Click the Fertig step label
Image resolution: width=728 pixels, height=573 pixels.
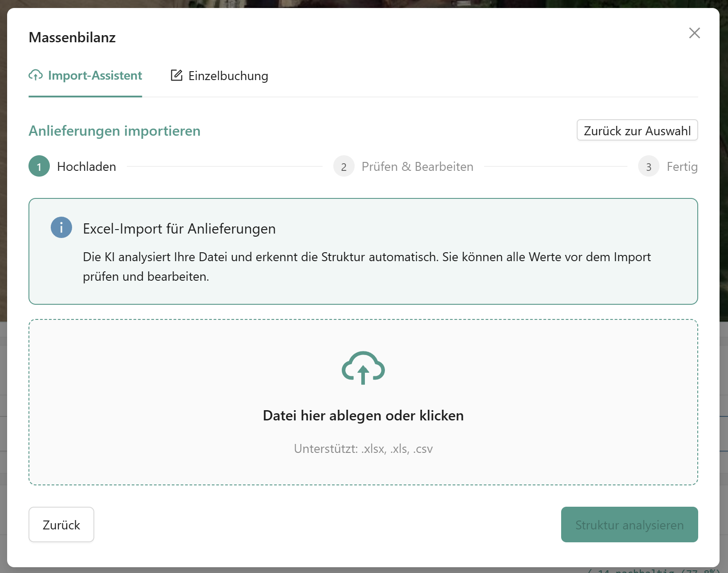(682, 166)
